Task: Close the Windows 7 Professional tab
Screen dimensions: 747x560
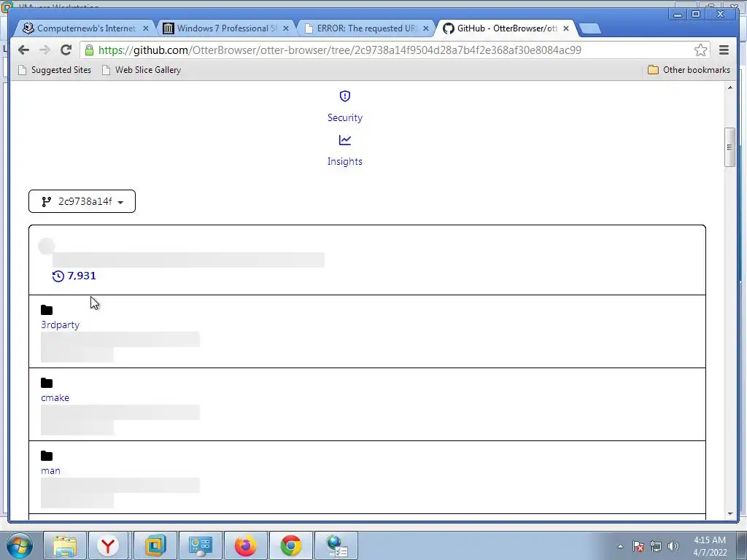Action: tap(286, 28)
